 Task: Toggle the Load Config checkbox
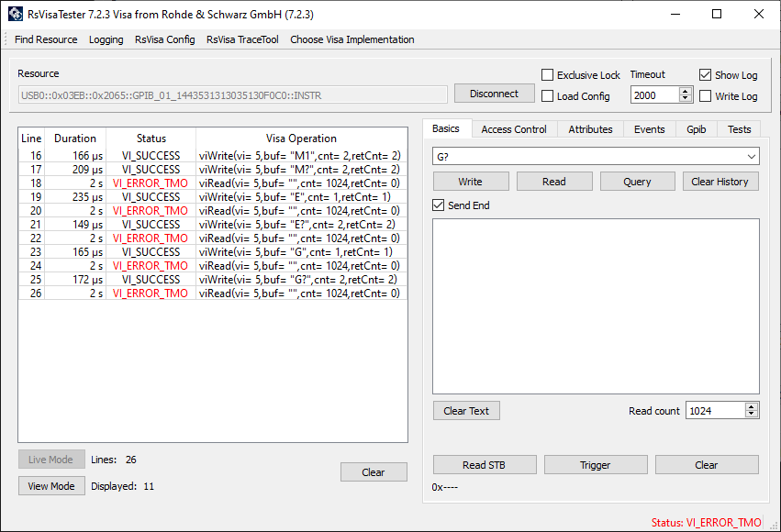(547, 96)
